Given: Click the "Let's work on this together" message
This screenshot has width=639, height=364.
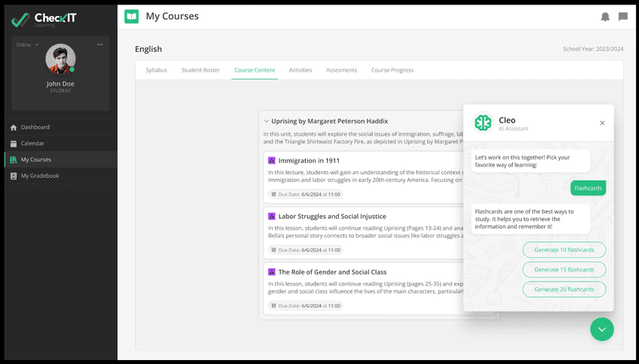Looking at the screenshot, I should pos(531,161).
